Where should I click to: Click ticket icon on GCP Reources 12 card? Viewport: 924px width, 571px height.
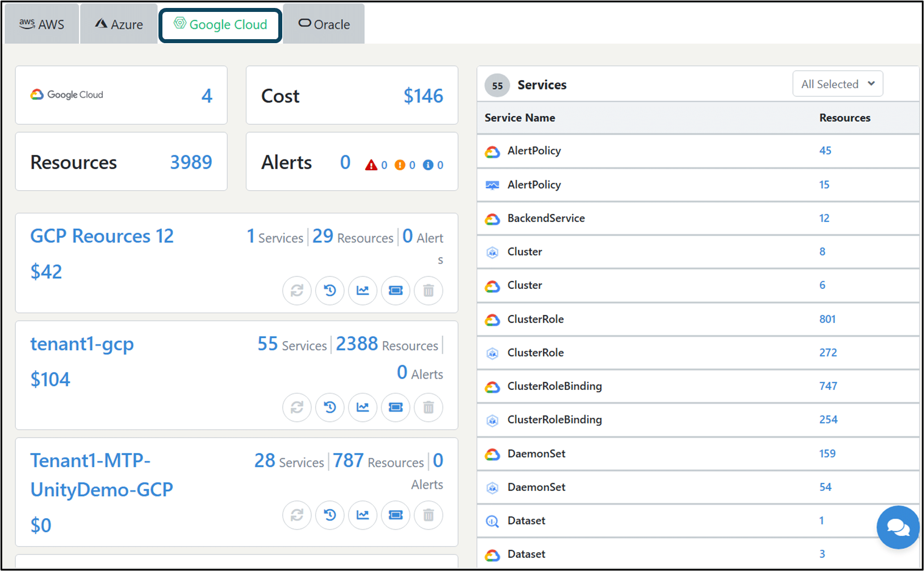pyautogui.click(x=396, y=291)
